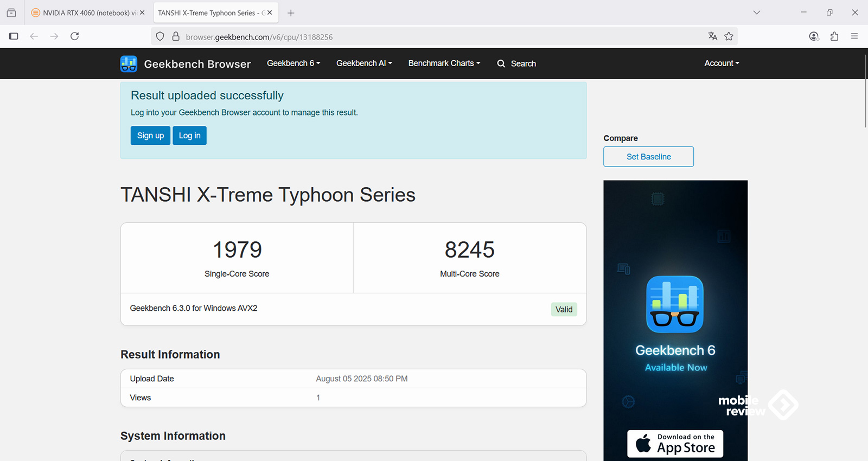Open browser extensions puzzle icon
Image resolution: width=868 pixels, height=461 pixels.
click(x=834, y=36)
